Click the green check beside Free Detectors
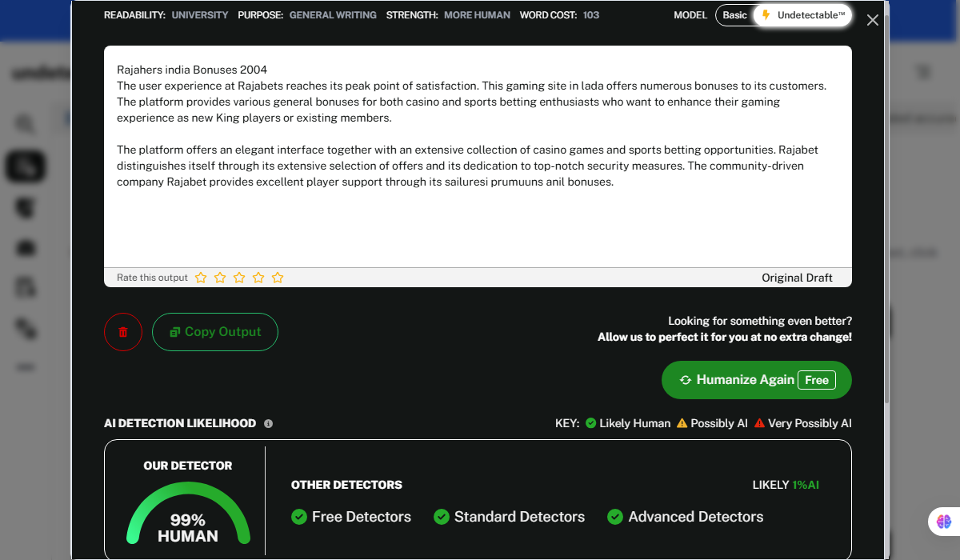The height and width of the screenshot is (560, 960). tap(299, 517)
